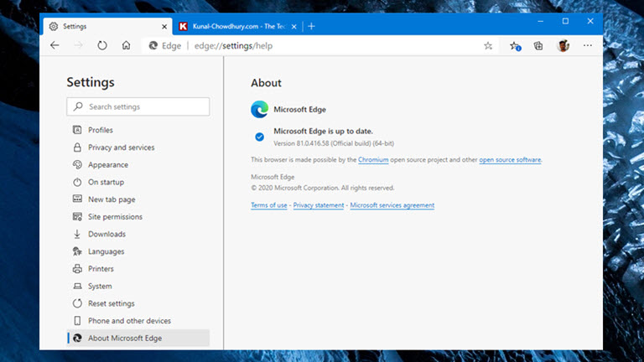Open Languages settings
Viewport: 644px width, 362px height.
(x=138, y=251)
